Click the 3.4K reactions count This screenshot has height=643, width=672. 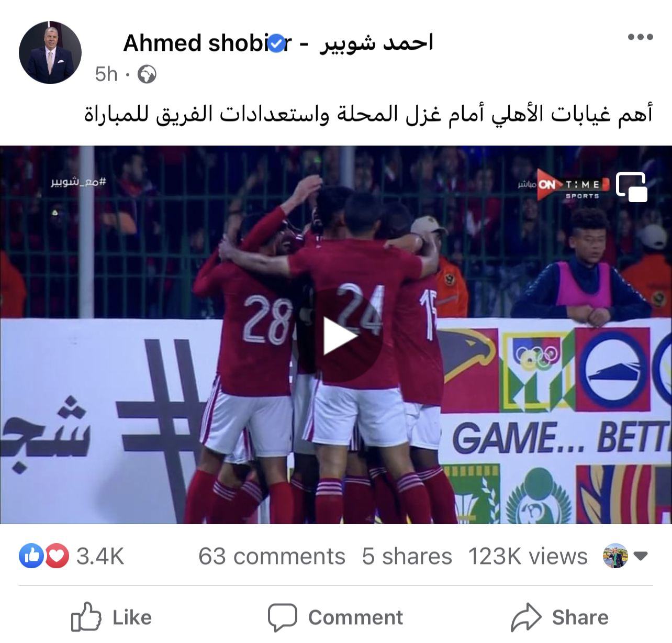(x=100, y=556)
